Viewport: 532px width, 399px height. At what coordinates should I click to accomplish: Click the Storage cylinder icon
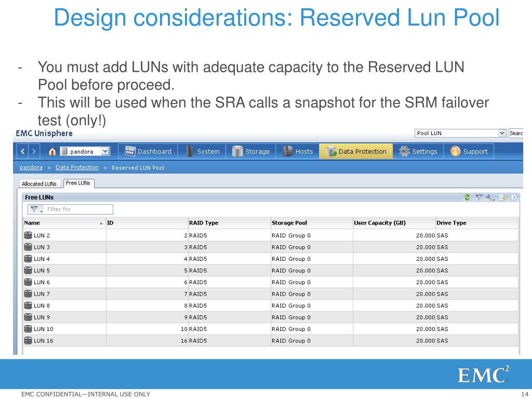237,151
